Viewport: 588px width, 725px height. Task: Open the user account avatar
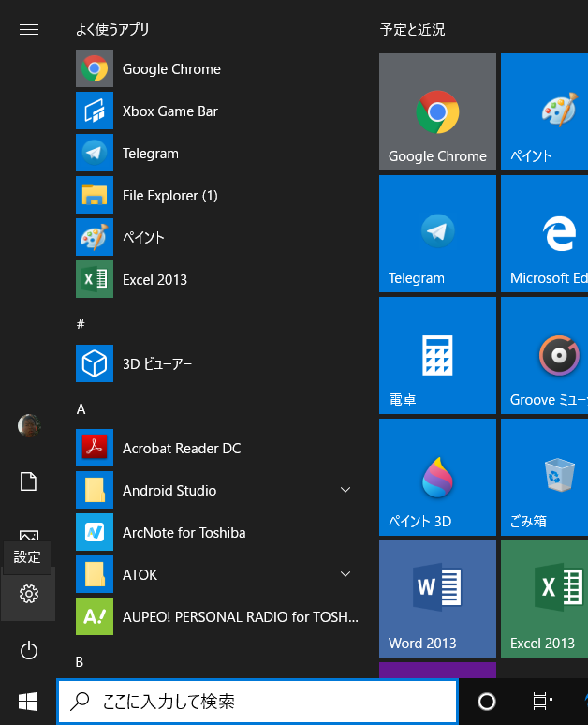[29, 425]
